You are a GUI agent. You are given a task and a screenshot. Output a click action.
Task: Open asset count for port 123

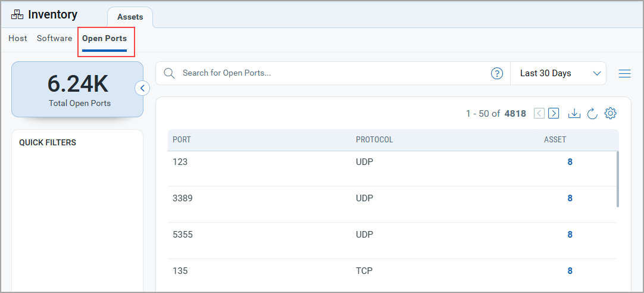[x=570, y=162]
